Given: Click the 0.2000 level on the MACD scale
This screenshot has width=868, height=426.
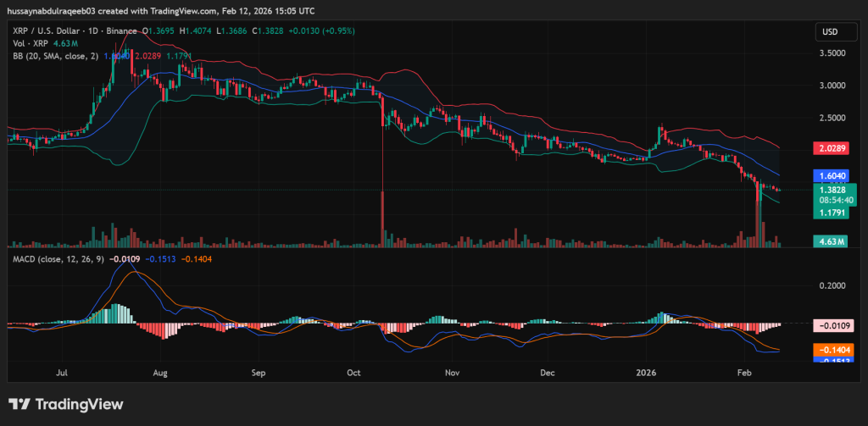Looking at the screenshot, I should point(835,285).
